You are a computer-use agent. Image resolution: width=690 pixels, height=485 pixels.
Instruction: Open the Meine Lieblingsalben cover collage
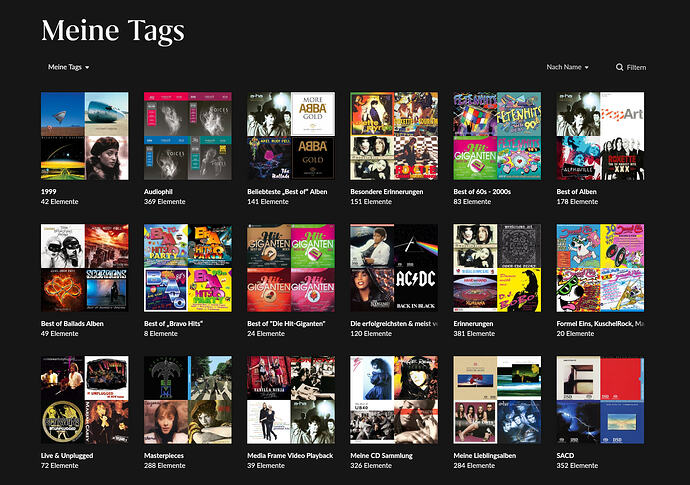click(x=497, y=400)
